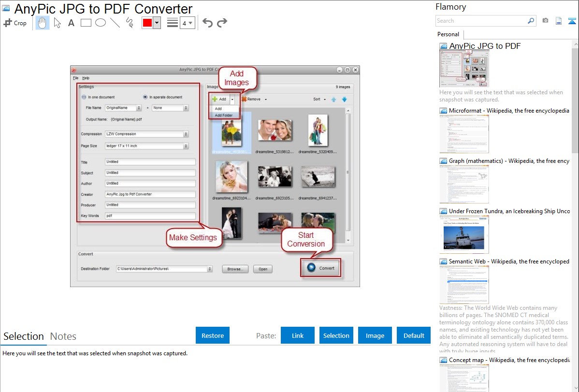The height and width of the screenshot is (392, 579).
Task: Click the page document icon in Flamory toolbar
Action: coord(559,21)
